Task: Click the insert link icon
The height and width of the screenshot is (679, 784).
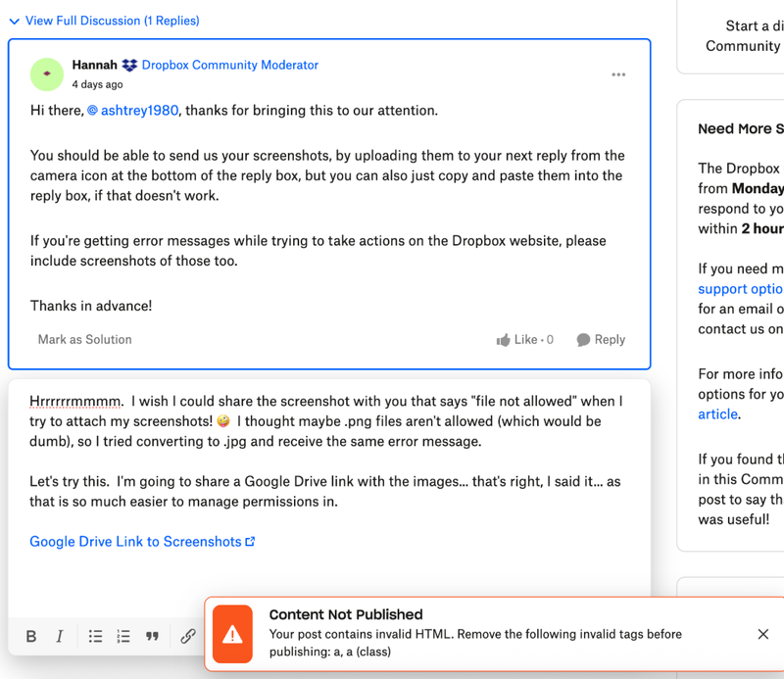Action: click(x=187, y=636)
